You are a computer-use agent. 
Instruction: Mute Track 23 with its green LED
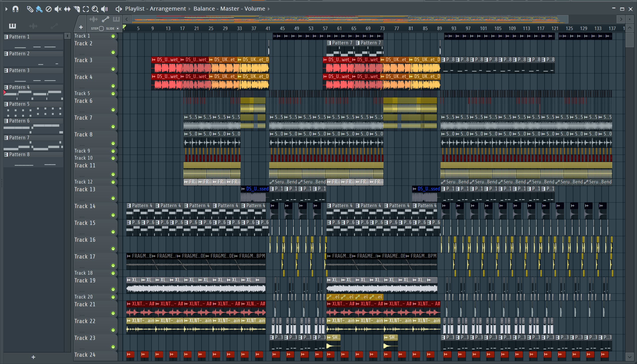[113, 347]
